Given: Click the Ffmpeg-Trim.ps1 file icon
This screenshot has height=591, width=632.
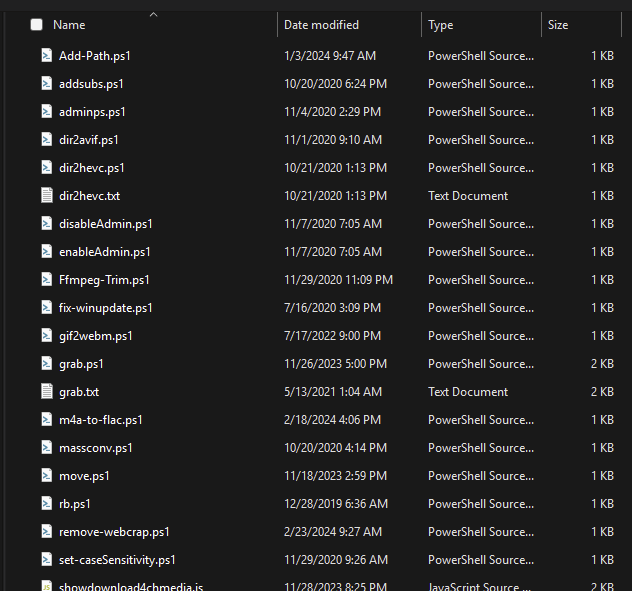Looking at the screenshot, I should (x=47, y=279).
